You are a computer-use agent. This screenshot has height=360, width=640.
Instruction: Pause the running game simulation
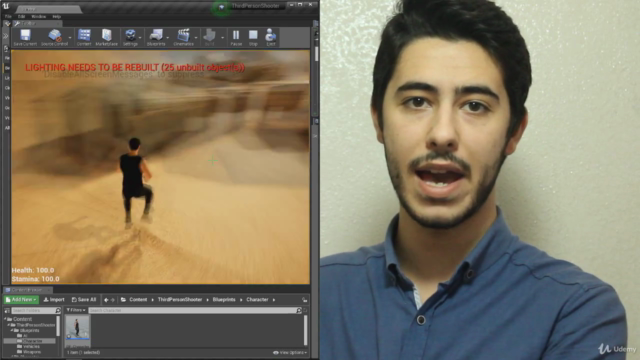[x=236, y=37]
